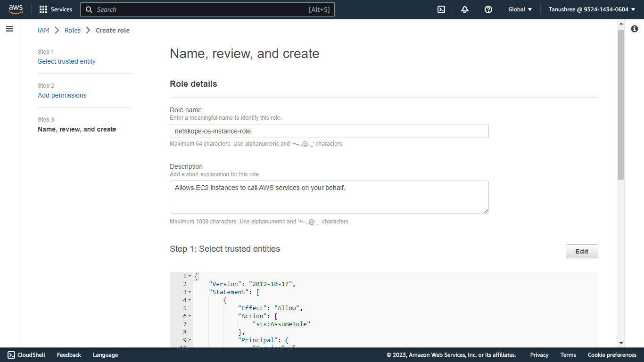Open the Services grid menu
The image size is (644, 362).
click(x=43, y=9)
